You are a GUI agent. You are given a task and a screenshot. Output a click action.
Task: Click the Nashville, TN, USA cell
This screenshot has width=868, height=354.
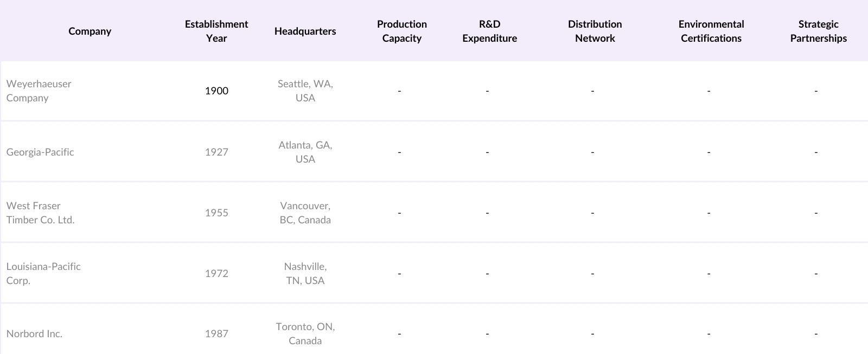tap(305, 274)
